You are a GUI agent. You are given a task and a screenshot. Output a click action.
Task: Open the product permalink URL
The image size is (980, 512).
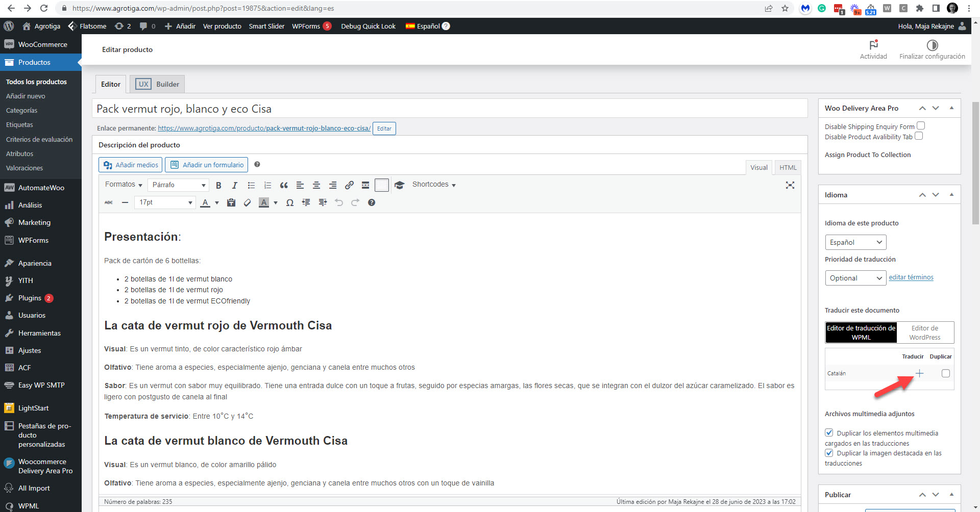tap(264, 129)
